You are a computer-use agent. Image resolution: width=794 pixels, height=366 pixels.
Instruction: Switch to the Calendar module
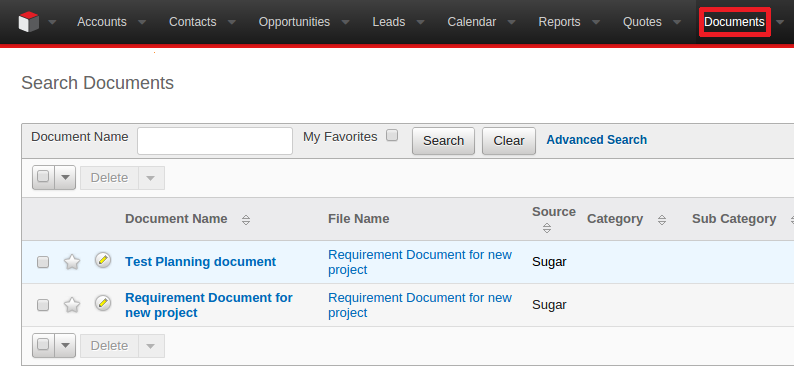(x=472, y=22)
